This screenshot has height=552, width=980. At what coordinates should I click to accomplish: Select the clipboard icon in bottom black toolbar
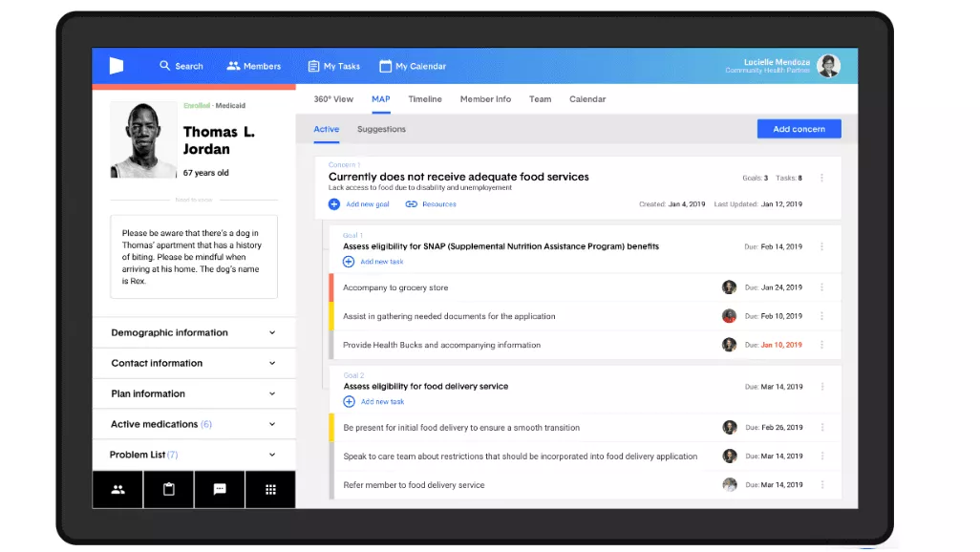tap(168, 489)
